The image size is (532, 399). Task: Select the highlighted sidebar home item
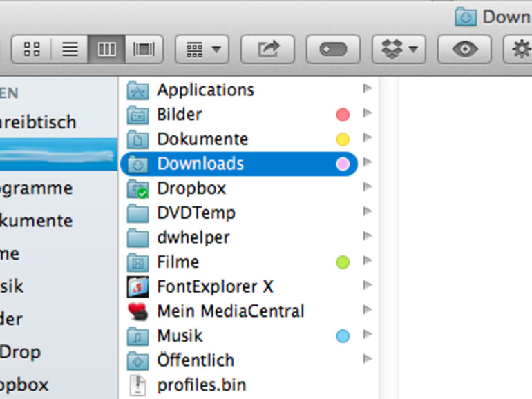pyautogui.click(x=58, y=155)
